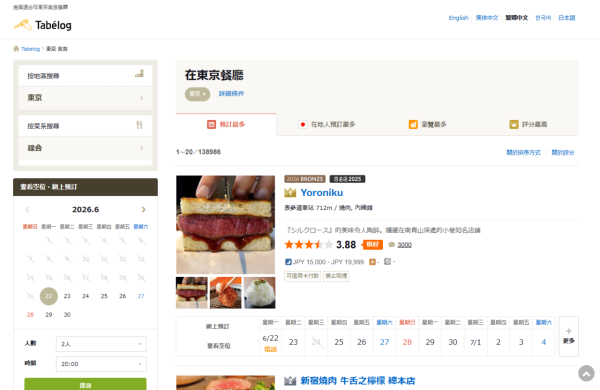Click the dinner price icon for Yoroniku

(x=289, y=262)
